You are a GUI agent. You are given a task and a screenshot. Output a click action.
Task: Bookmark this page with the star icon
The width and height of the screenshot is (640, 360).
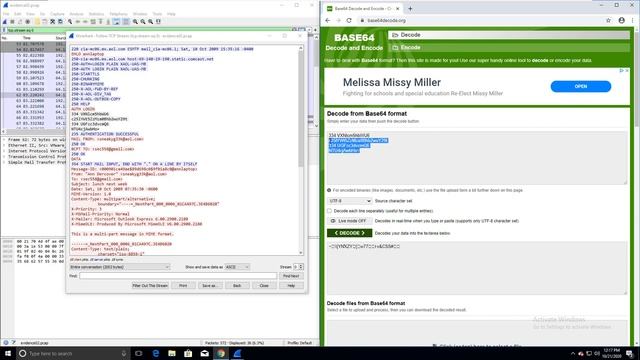pos(608,20)
